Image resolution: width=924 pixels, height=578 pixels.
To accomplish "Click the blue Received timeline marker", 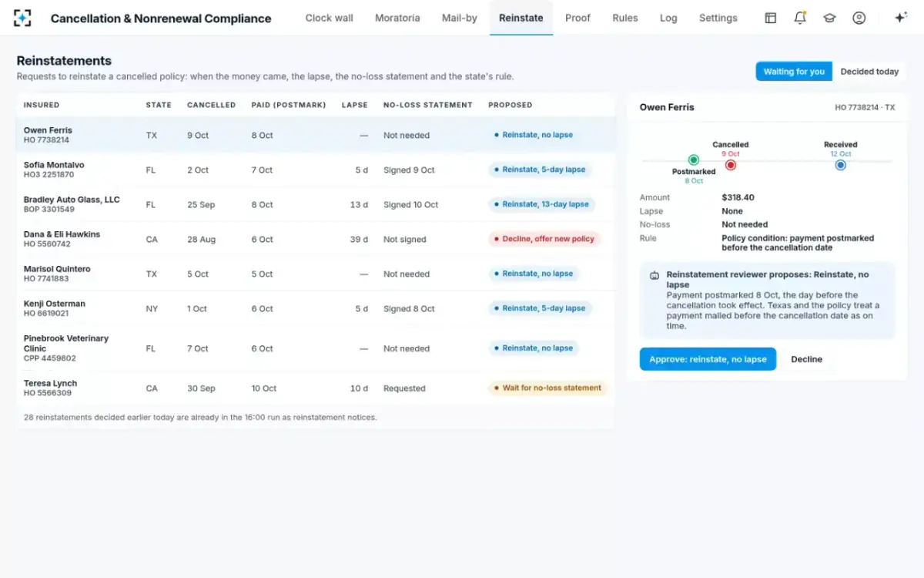I will 841,165.
